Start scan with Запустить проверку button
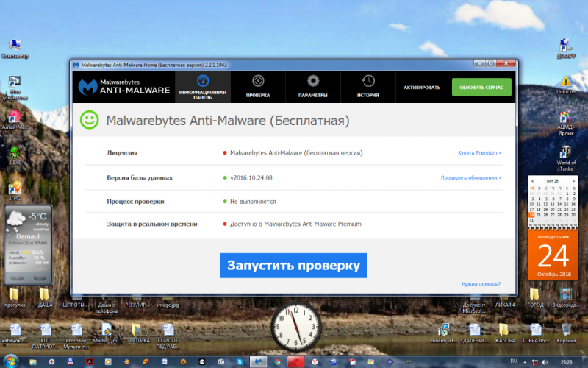The height and width of the screenshot is (368, 588). tap(293, 266)
